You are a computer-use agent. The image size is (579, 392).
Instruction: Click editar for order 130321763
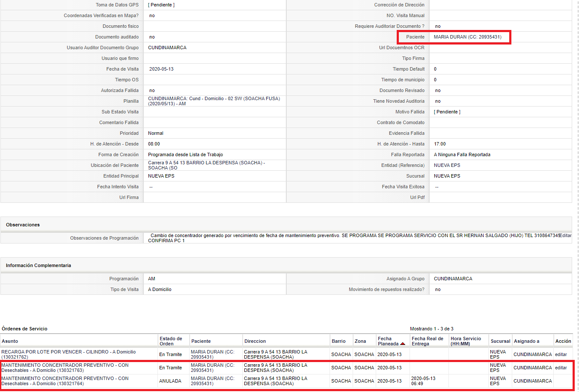[561, 368]
